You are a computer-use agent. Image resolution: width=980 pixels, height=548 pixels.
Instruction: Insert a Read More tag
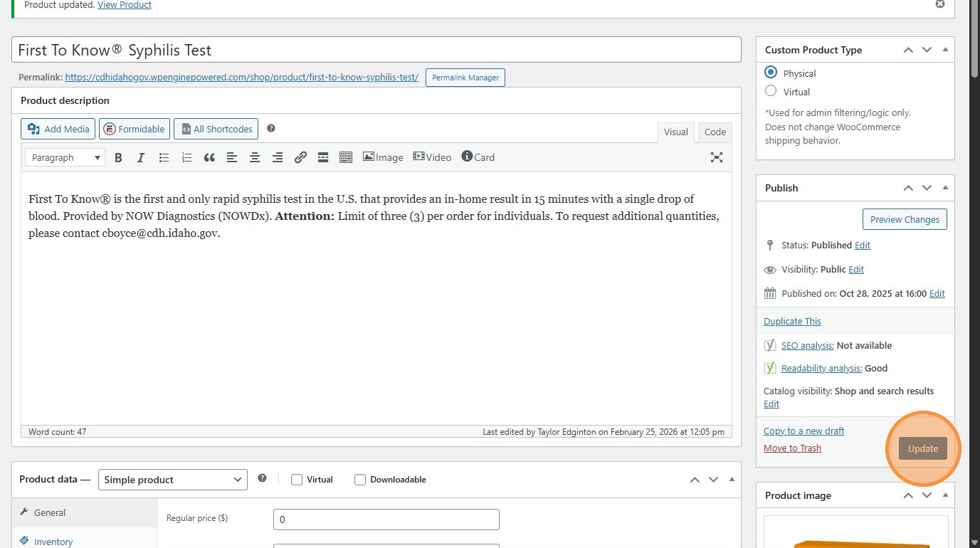click(x=323, y=157)
